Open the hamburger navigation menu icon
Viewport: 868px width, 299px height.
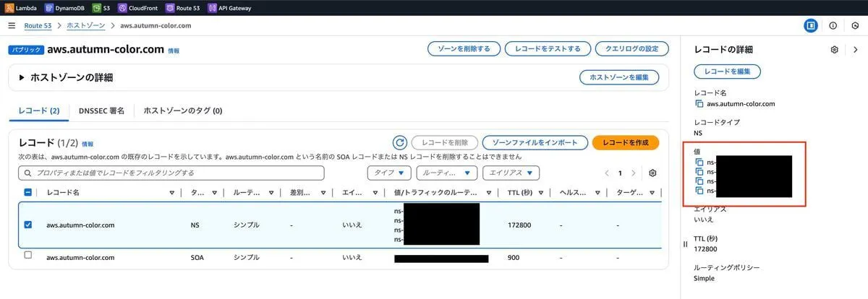point(11,25)
